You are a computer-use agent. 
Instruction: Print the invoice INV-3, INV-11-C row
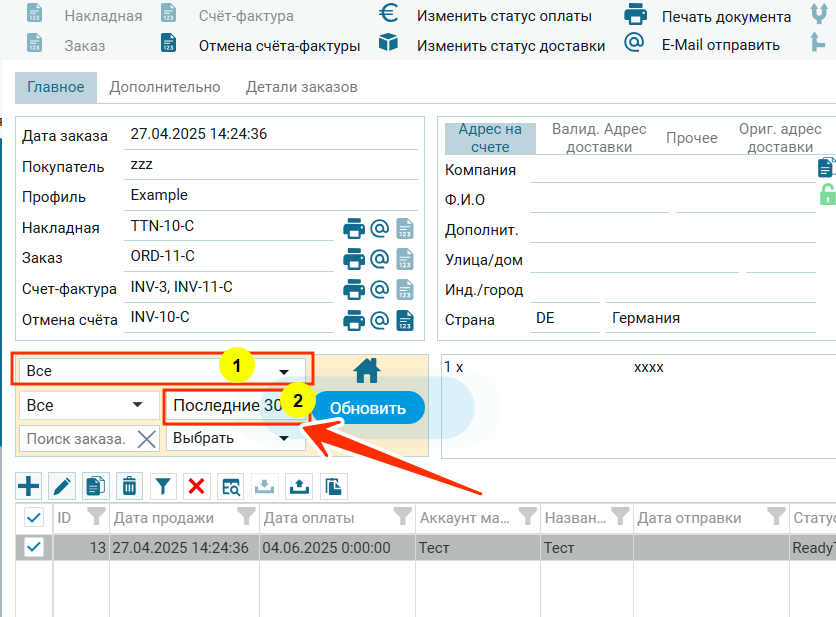pyautogui.click(x=354, y=290)
